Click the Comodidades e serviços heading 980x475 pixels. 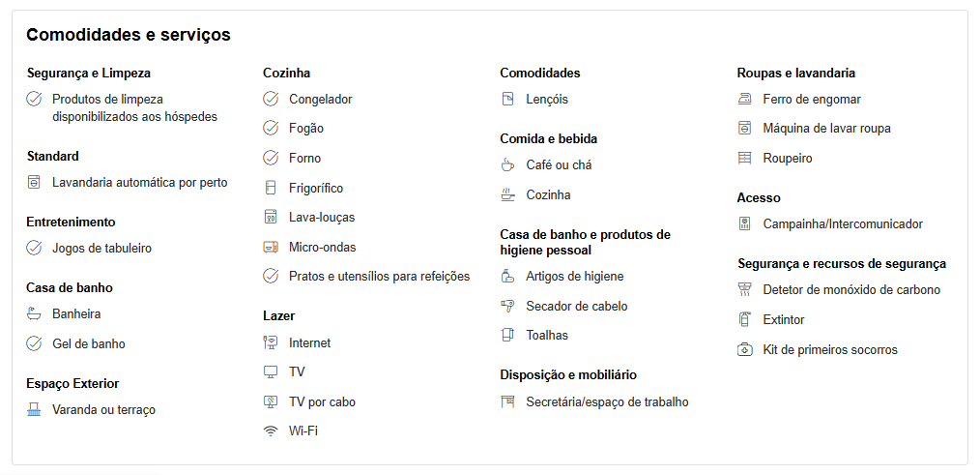tap(129, 35)
